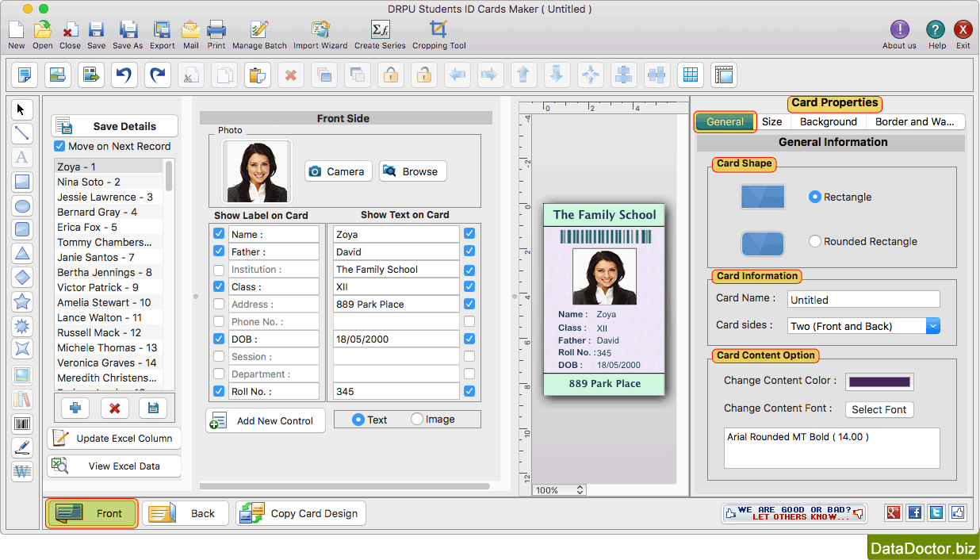Select the signature pen tool
Image resolution: width=980 pixels, height=560 pixels.
pyautogui.click(x=22, y=447)
